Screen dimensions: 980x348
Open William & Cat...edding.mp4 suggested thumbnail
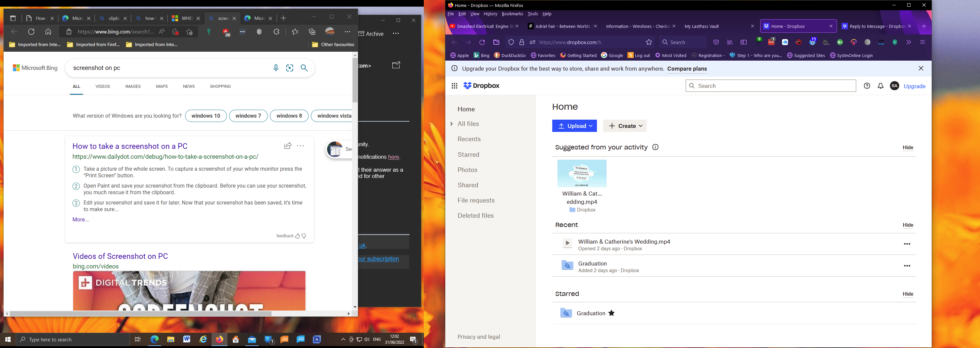click(582, 174)
